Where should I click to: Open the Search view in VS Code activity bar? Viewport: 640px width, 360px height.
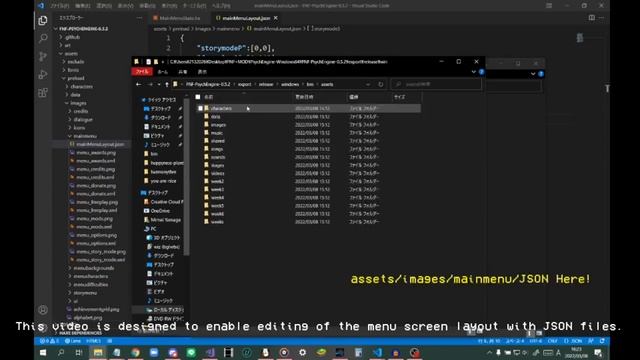pyautogui.click(x=43, y=38)
